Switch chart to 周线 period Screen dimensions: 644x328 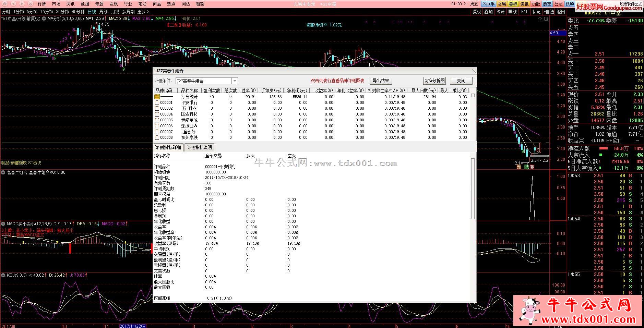pyautogui.click(x=104, y=12)
